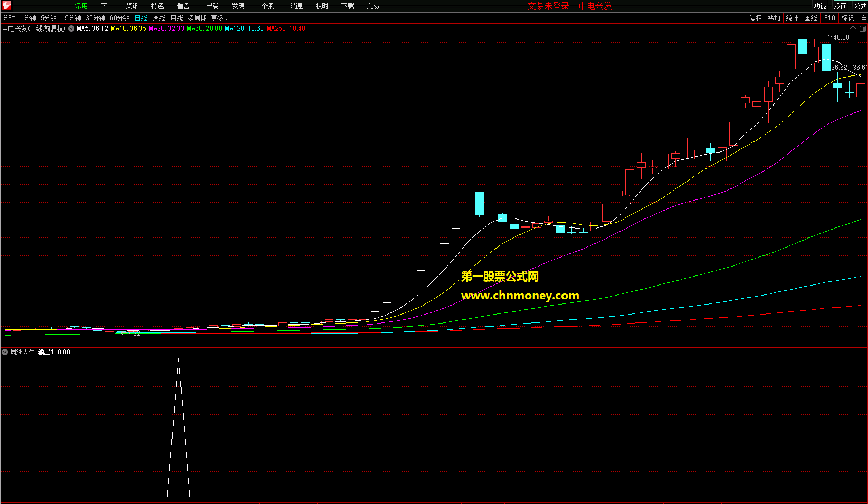The image size is (868, 504).
Task: Open the F10 company info
Action: [x=829, y=18]
